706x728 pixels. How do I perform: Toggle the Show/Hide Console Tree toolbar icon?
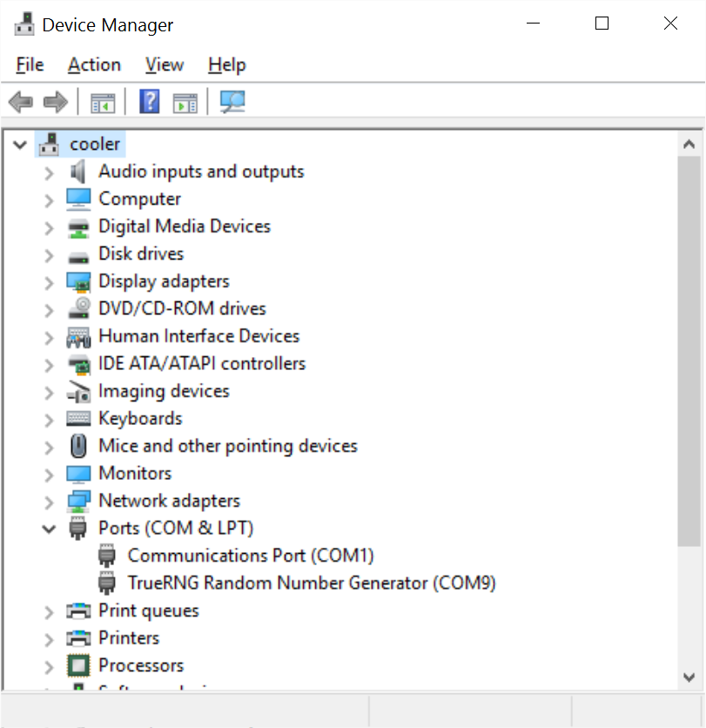(x=102, y=101)
